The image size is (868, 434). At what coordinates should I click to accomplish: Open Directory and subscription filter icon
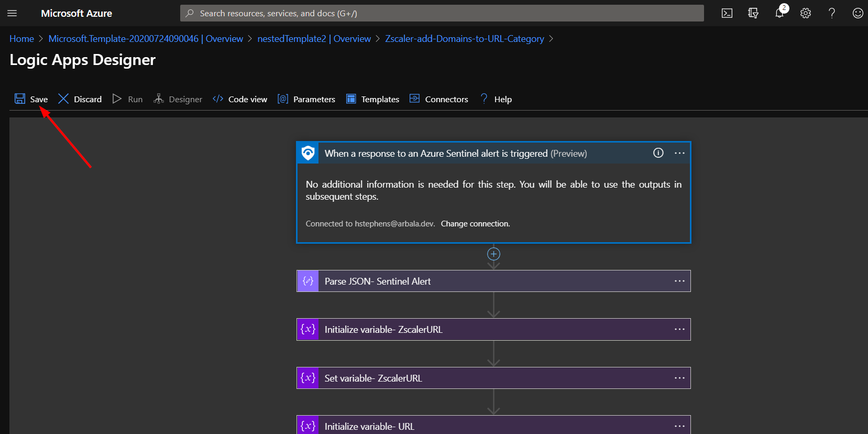pos(753,13)
